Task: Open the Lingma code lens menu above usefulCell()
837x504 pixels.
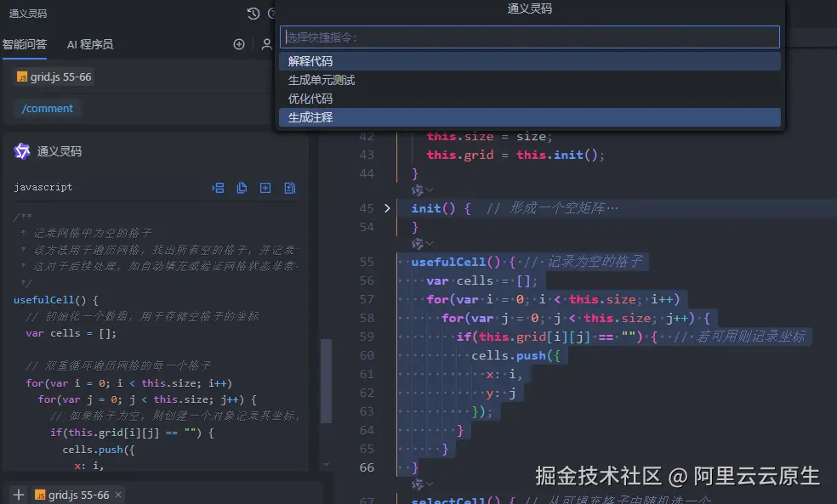Action: (422, 244)
